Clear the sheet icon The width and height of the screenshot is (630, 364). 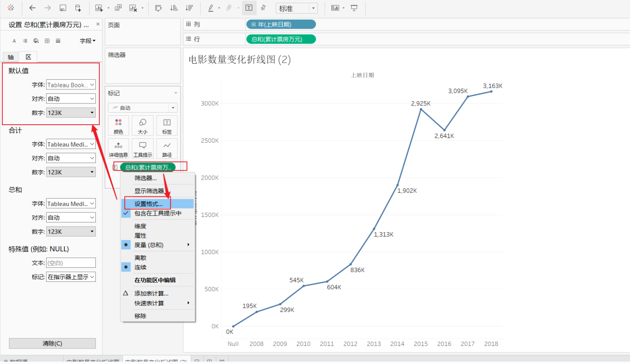click(133, 8)
